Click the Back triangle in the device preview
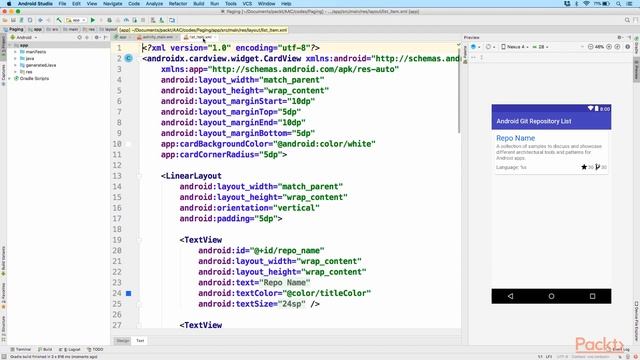Screen dimensions: 640x360 click(x=510, y=296)
